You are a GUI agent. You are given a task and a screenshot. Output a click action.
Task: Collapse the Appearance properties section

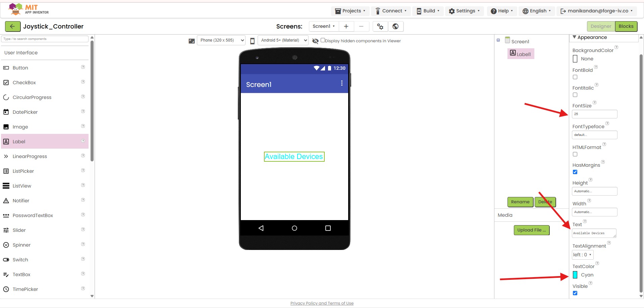coord(574,37)
